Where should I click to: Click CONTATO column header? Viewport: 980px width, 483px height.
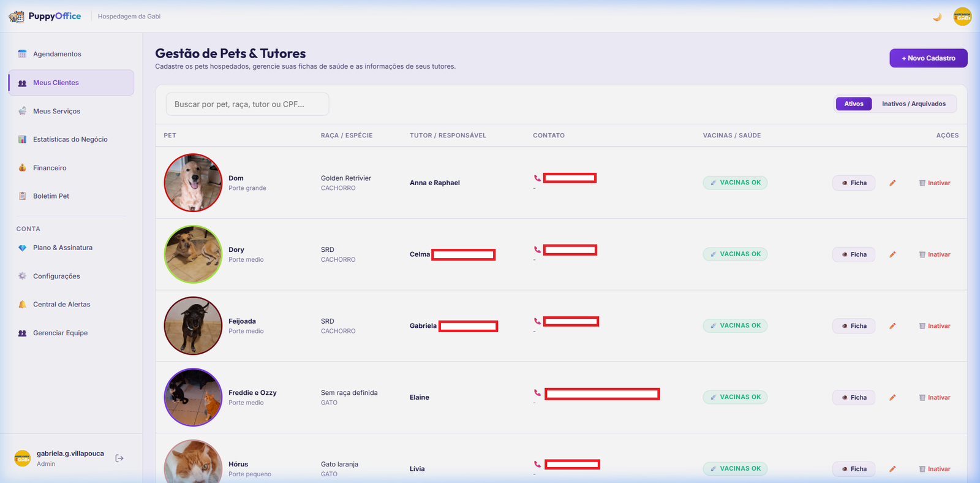(x=549, y=135)
